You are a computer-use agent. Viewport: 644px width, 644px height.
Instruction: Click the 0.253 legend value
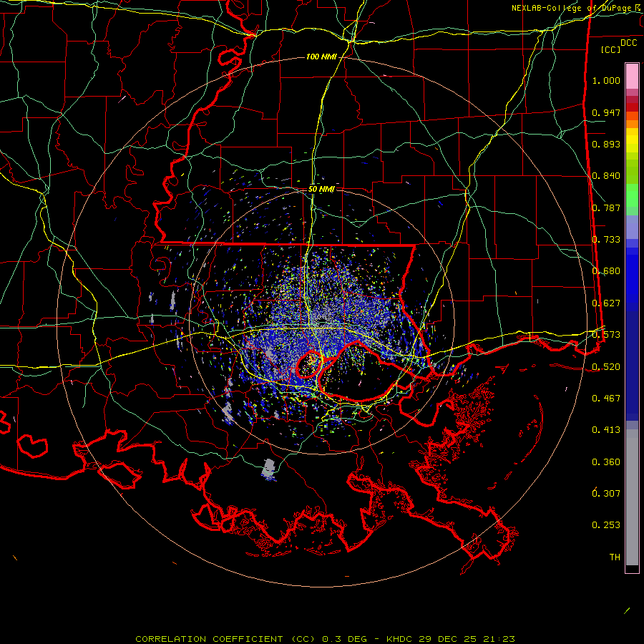click(606, 525)
